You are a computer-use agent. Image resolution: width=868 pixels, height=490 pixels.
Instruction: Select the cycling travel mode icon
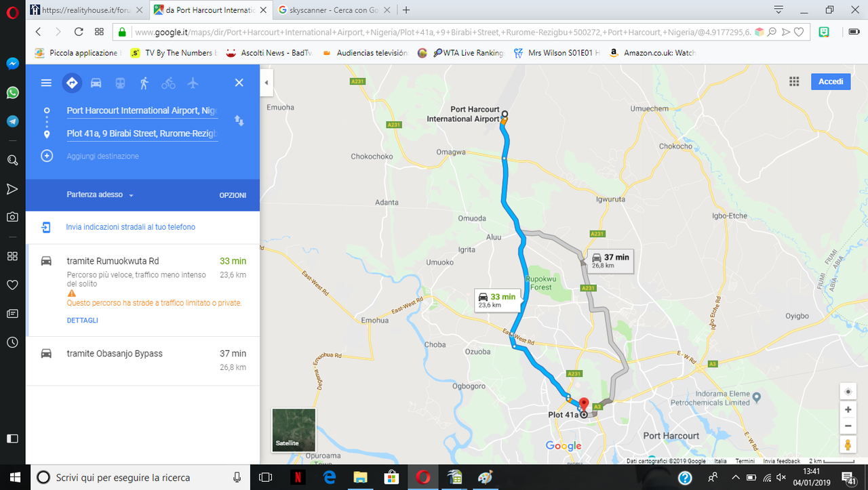coord(168,83)
